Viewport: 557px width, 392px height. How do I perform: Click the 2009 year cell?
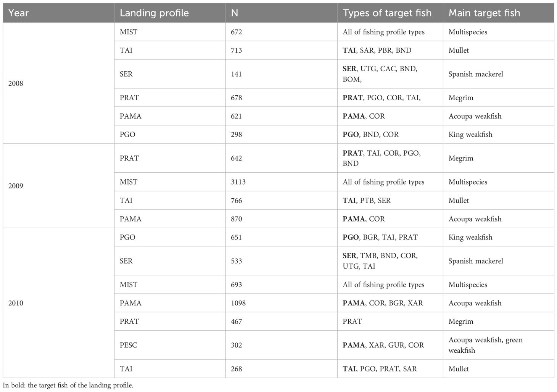pos(16,186)
